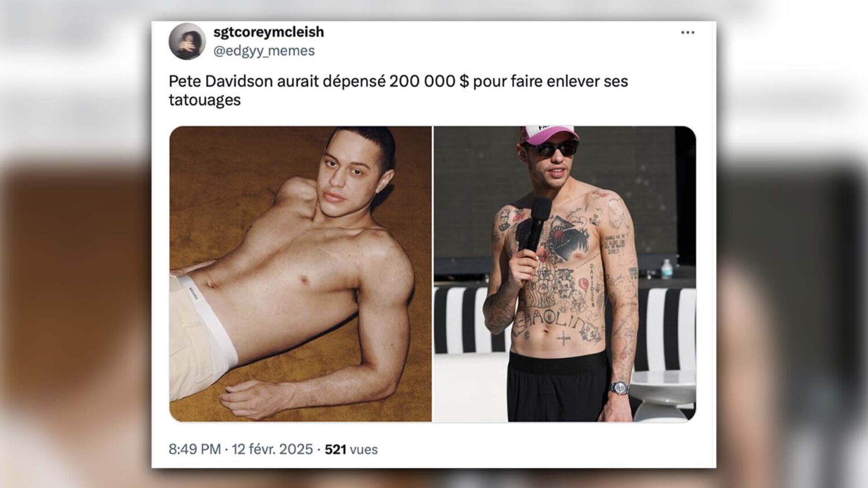Open the sgtcoreymcleish display name
This screenshot has width=868, height=488.
[x=269, y=32]
